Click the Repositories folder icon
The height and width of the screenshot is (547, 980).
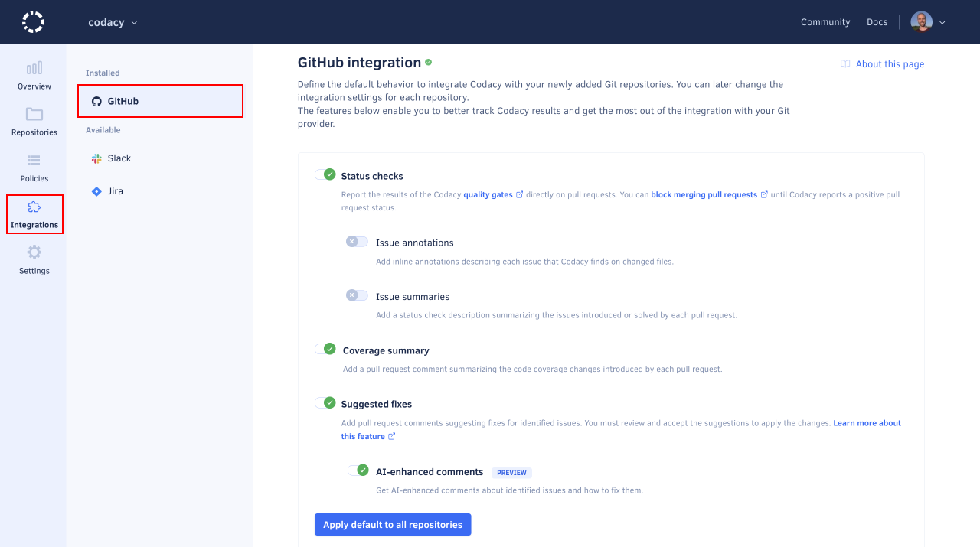34,114
